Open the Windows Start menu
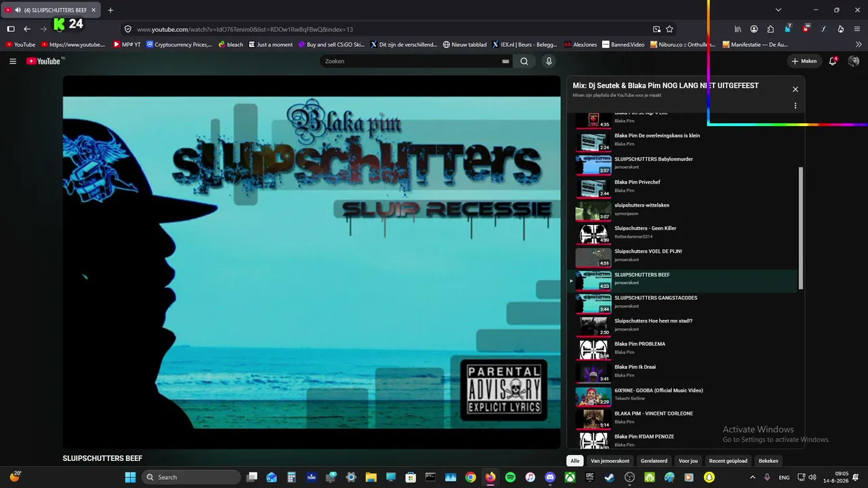Image resolution: width=868 pixels, height=488 pixels. [x=130, y=477]
